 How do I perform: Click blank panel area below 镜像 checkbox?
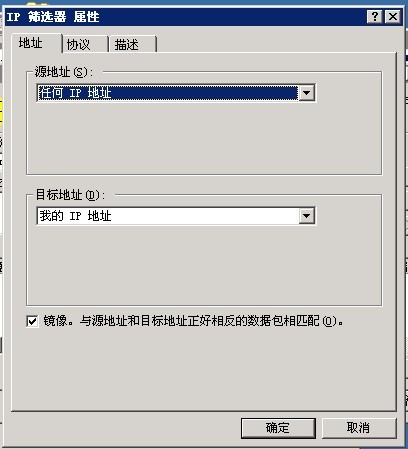click(x=203, y=370)
